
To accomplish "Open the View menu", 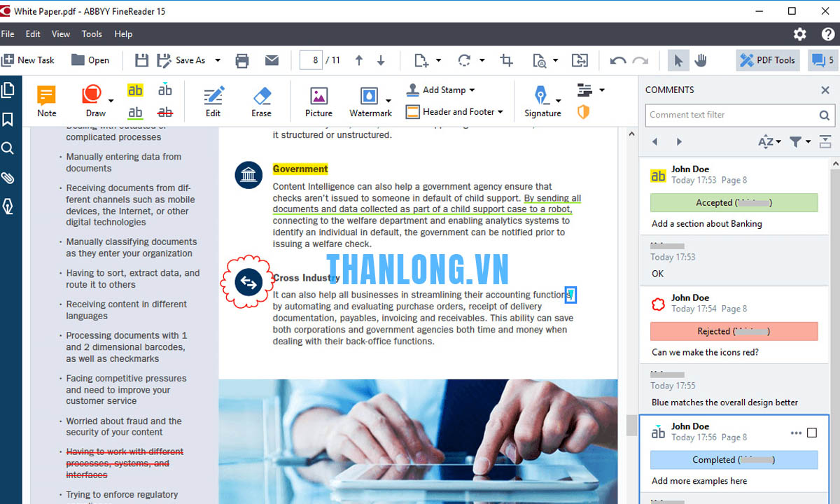I will [61, 34].
